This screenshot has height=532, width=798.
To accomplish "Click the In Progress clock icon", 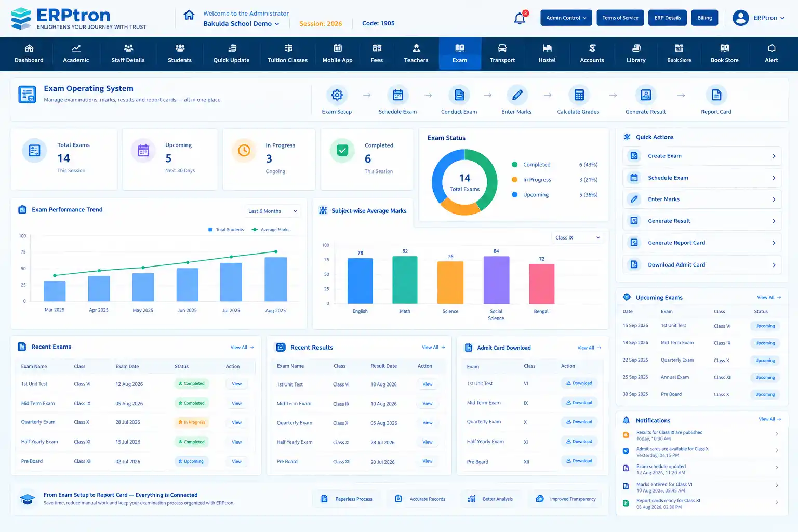I will point(244,151).
